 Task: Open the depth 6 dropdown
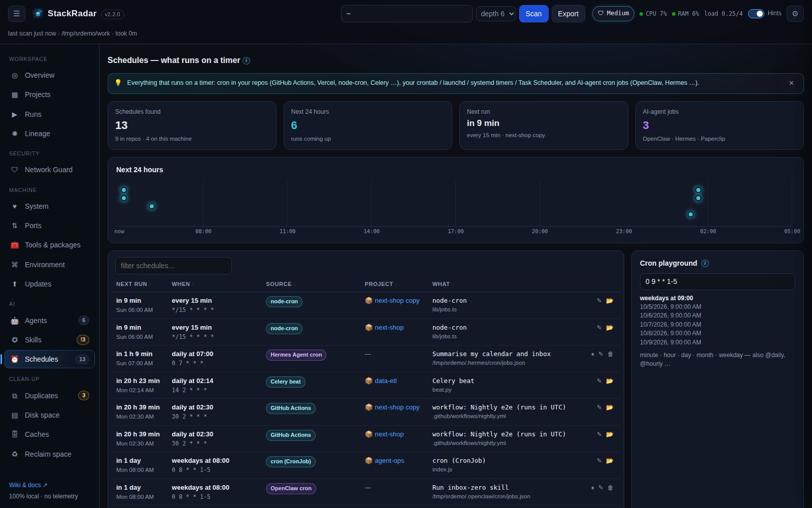496,14
